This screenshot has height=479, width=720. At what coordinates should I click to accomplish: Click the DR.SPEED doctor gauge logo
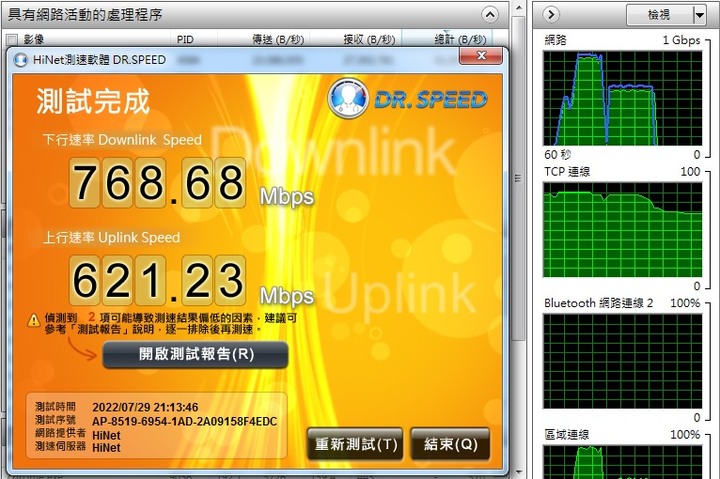pyautogui.click(x=347, y=97)
